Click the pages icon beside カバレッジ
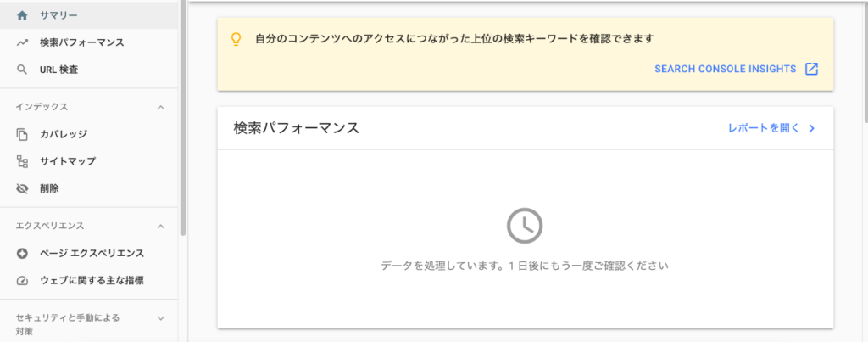 (22, 133)
